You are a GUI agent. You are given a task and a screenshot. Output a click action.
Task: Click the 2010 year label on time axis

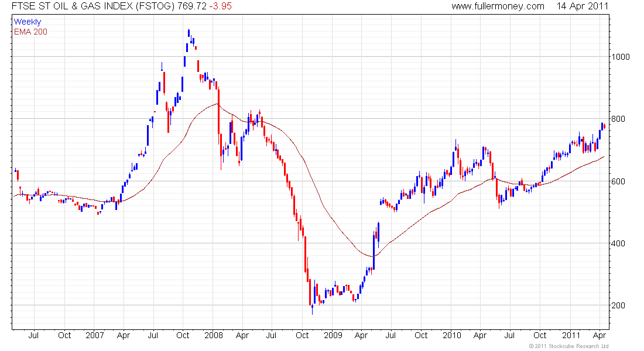pyautogui.click(x=452, y=335)
